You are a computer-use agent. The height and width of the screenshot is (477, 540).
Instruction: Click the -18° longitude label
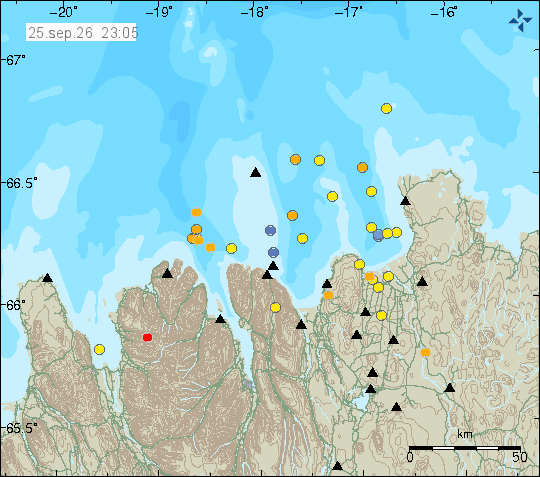255,12
